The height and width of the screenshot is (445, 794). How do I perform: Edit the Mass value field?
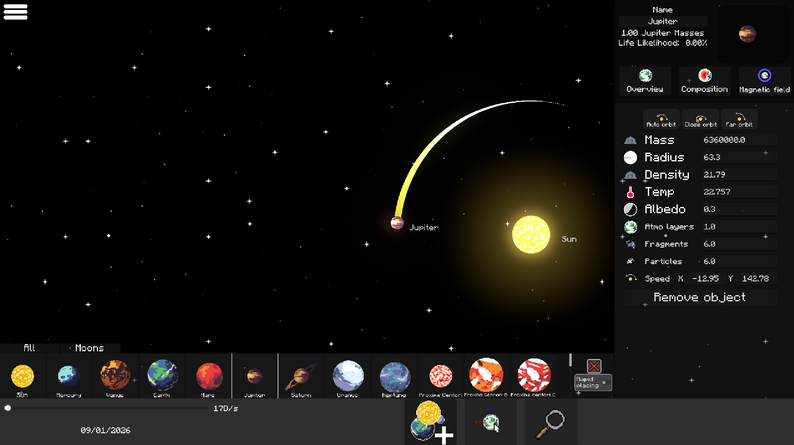[738, 140]
